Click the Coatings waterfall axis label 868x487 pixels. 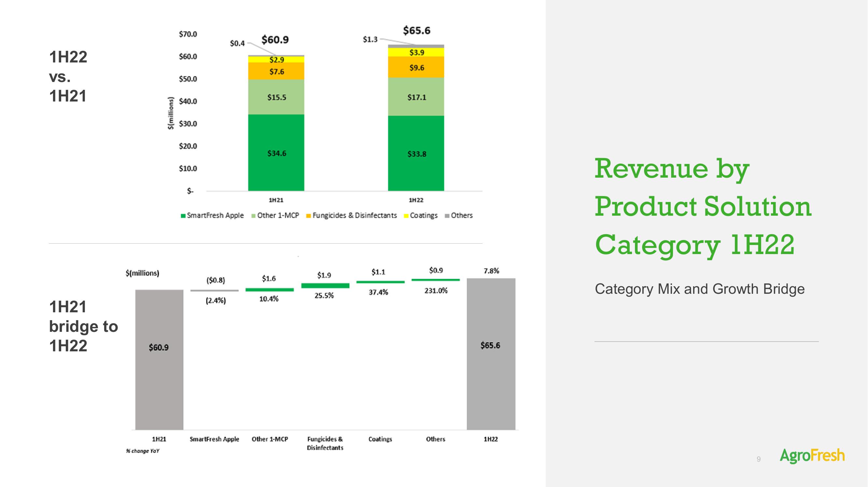380,439
